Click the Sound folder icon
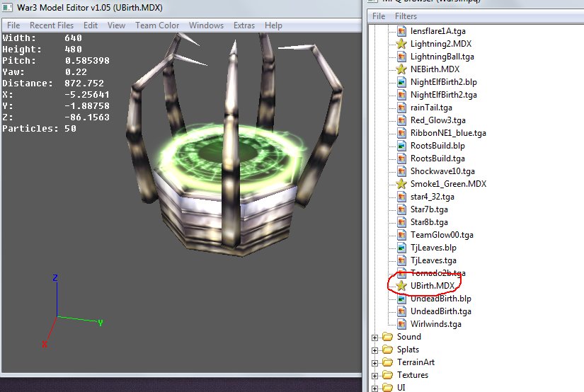The height and width of the screenshot is (392, 584). pos(388,337)
